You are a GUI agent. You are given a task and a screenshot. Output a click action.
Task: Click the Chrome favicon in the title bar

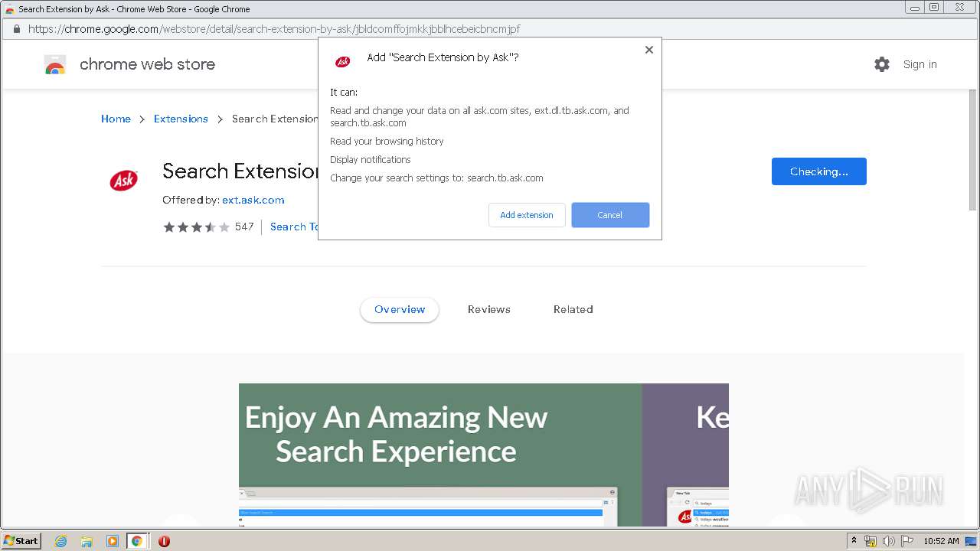click(x=9, y=9)
